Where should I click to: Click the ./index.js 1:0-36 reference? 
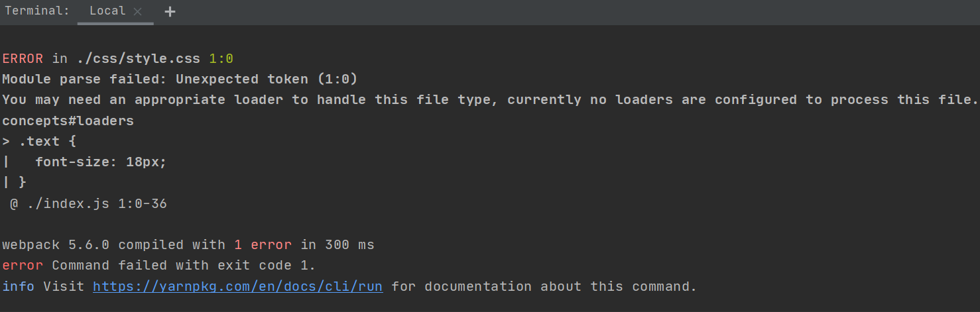(97, 204)
